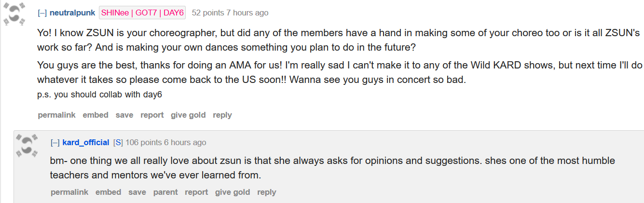Open permalink of kard_official's reply

[x=69, y=192]
